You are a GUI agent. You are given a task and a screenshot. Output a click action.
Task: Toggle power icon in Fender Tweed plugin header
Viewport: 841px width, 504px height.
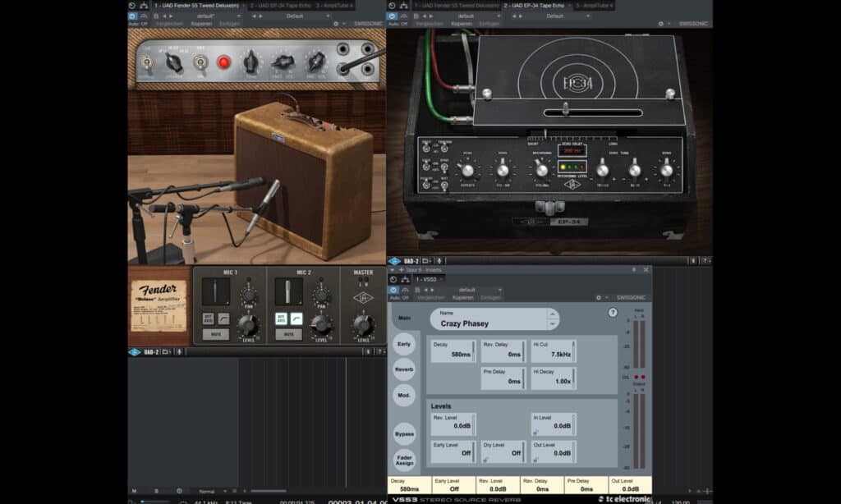tap(132, 6)
